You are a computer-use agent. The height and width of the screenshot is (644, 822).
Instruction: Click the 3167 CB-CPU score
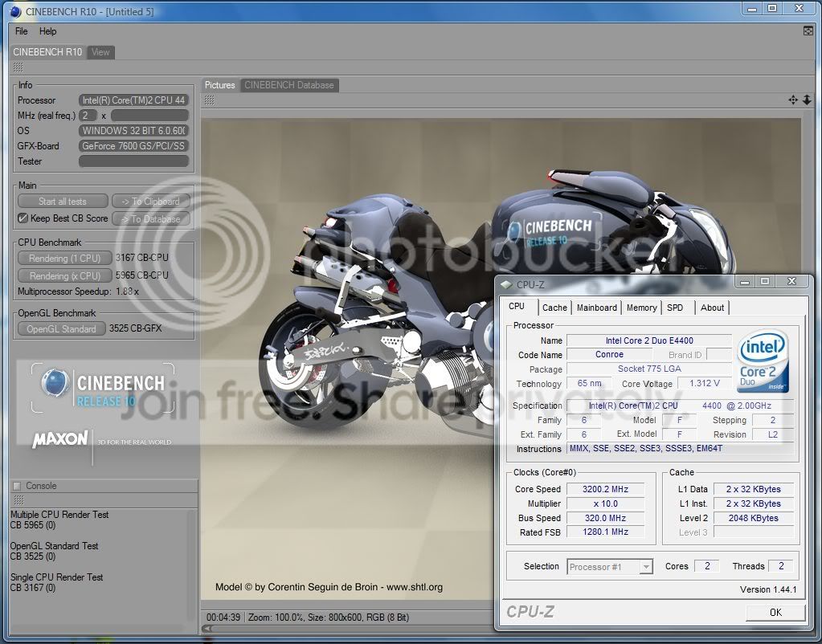[x=141, y=258]
